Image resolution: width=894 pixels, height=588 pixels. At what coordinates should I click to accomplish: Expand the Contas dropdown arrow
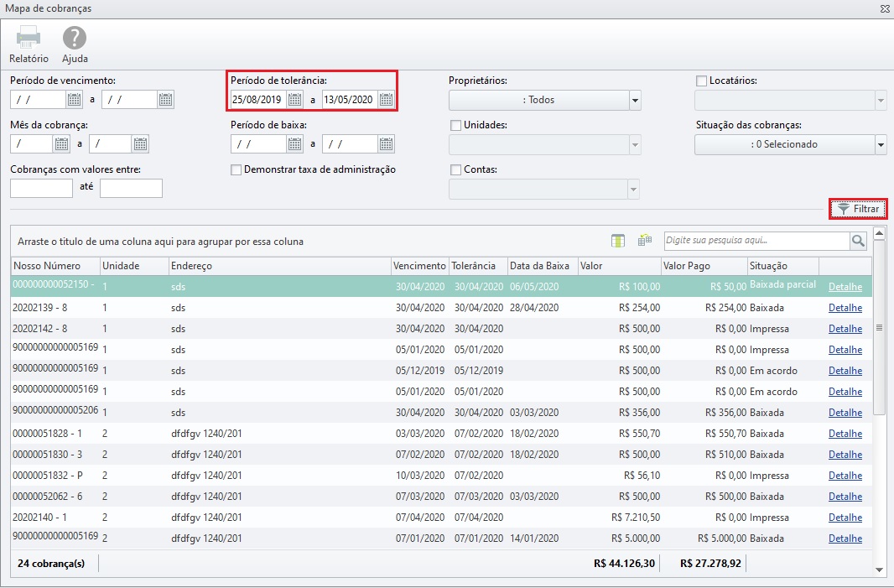[633, 190]
